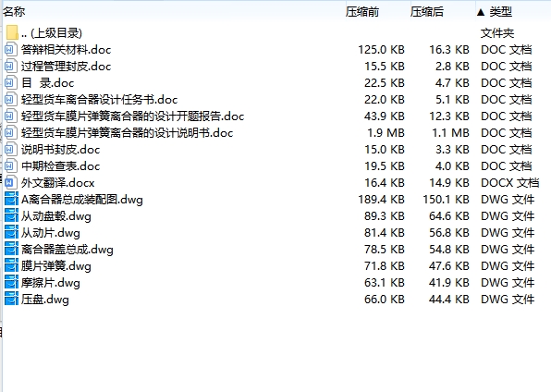
Task: Select the file name 外文翻译.docx
Action: click(57, 183)
